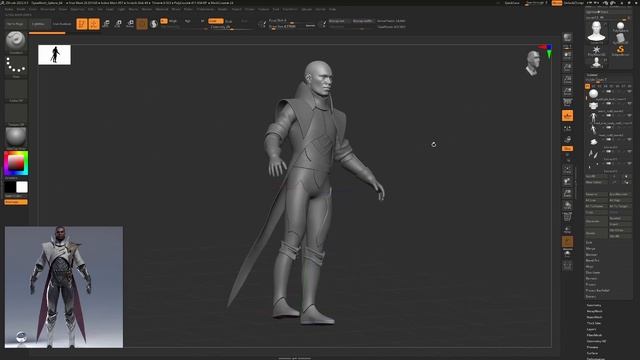640x360 pixels.
Task: Click the half-shaded sphere icon on top shelf
Action: 154,24
